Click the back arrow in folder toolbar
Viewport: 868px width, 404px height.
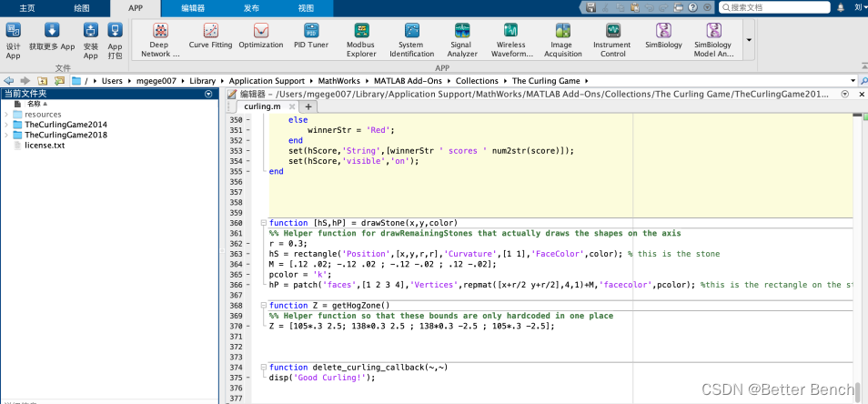pyautogui.click(x=9, y=81)
